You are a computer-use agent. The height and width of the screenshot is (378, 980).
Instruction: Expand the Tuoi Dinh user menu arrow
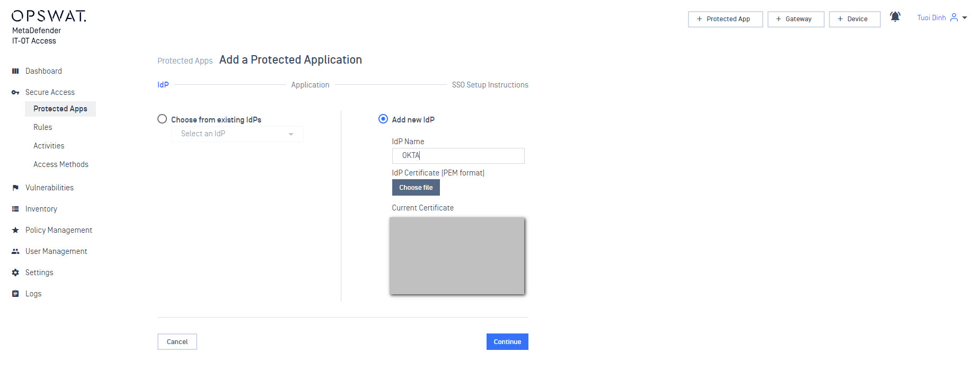tap(965, 18)
